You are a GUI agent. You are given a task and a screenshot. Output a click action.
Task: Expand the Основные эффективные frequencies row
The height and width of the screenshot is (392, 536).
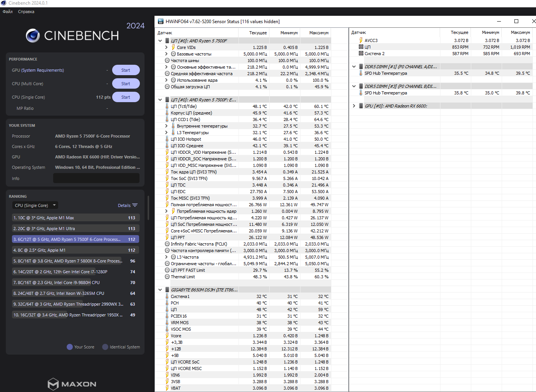tap(166, 67)
